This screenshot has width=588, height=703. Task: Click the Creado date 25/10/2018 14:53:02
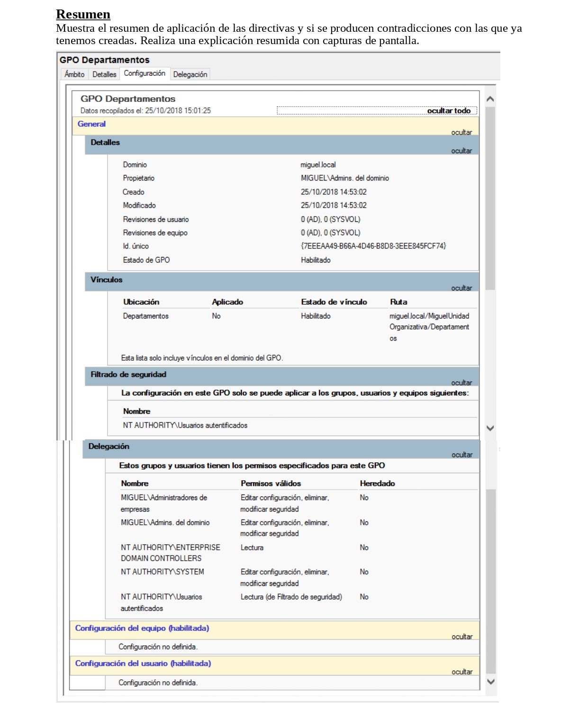coord(334,192)
